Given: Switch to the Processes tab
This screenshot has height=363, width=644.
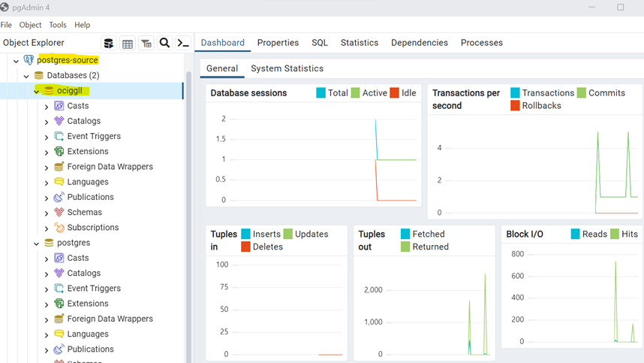Looking at the screenshot, I should (x=482, y=43).
